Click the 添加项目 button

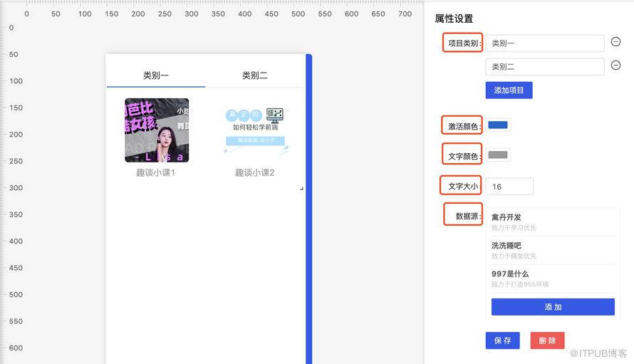tap(509, 90)
